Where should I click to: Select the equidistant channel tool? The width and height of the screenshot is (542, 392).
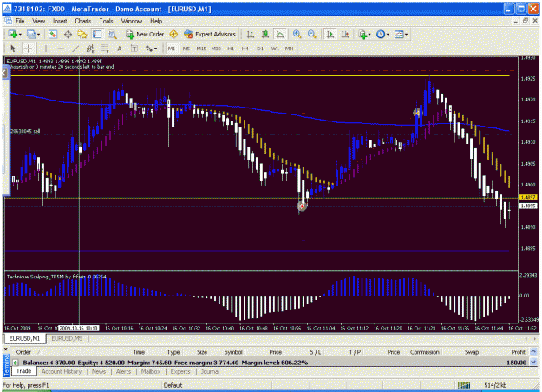(x=90, y=49)
